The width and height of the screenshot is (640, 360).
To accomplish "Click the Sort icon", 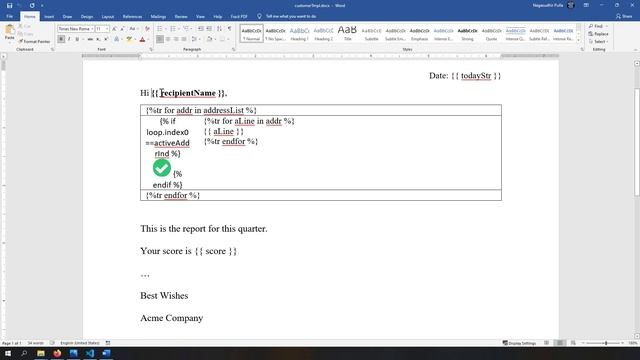I will (220, 29).
